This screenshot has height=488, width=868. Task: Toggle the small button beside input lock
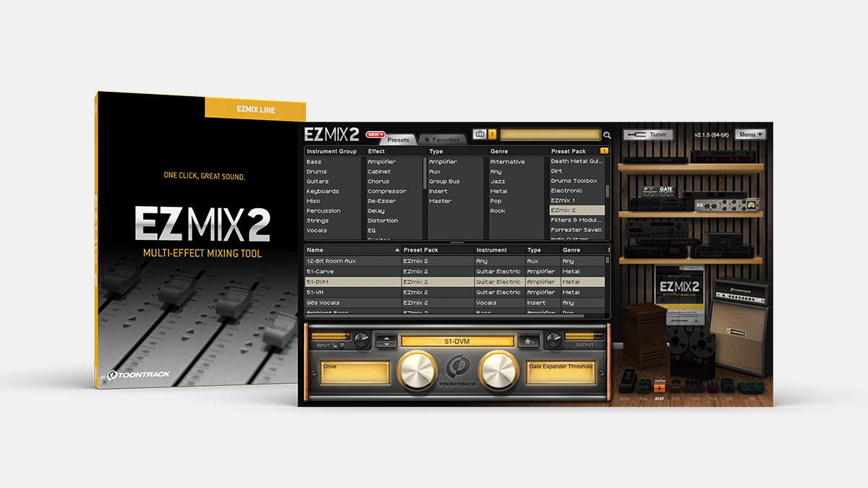click(342, 345)
